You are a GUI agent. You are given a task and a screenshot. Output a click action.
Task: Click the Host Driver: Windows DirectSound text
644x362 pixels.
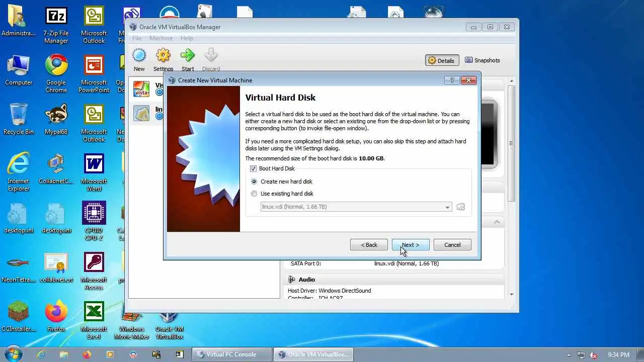pyautogui.click(x=329, y=291)
